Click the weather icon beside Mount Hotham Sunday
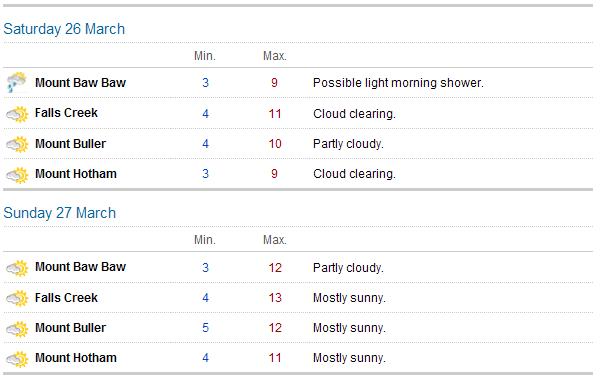The image size is (600, 385). click(17, 359)
